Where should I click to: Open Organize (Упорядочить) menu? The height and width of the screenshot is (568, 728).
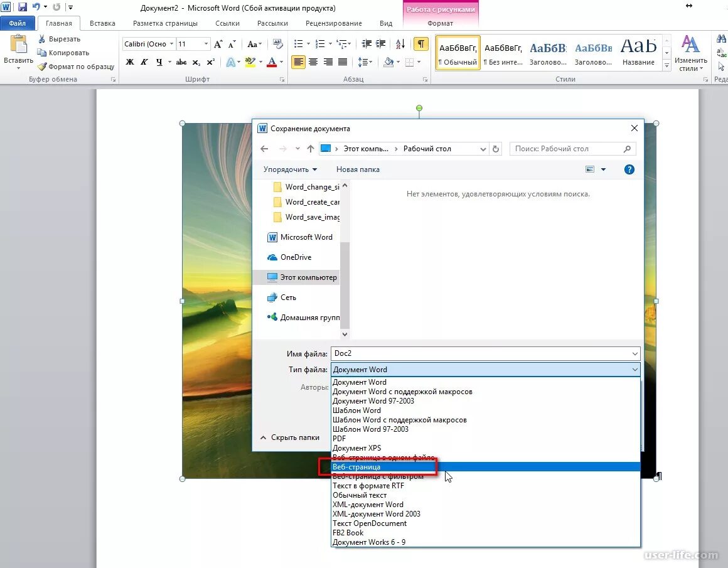(290, 169)
